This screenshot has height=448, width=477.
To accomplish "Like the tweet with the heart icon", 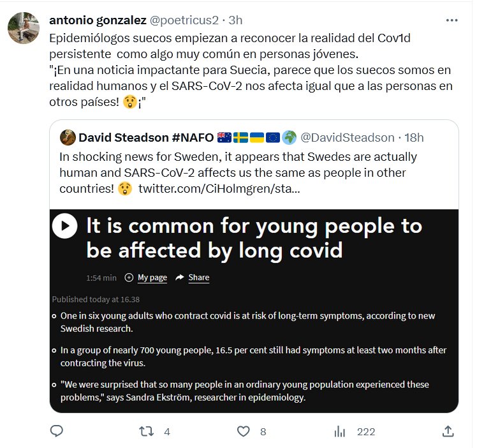I will click(243, 432).
